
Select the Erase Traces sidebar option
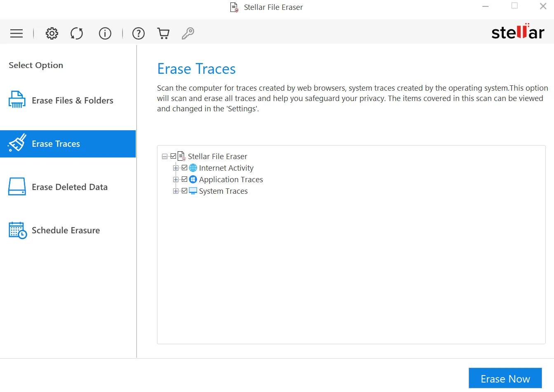pos(68,144)
